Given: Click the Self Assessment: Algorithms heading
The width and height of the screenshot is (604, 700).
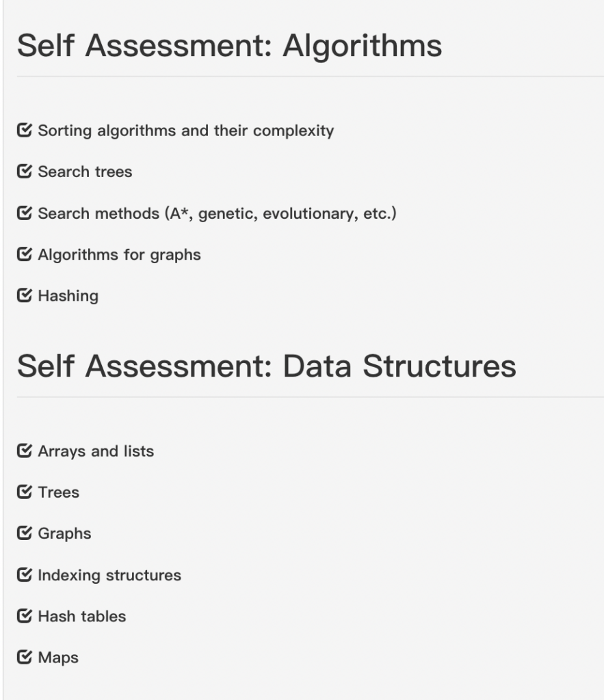Looking at the screenshot, I should coord(230,46).
